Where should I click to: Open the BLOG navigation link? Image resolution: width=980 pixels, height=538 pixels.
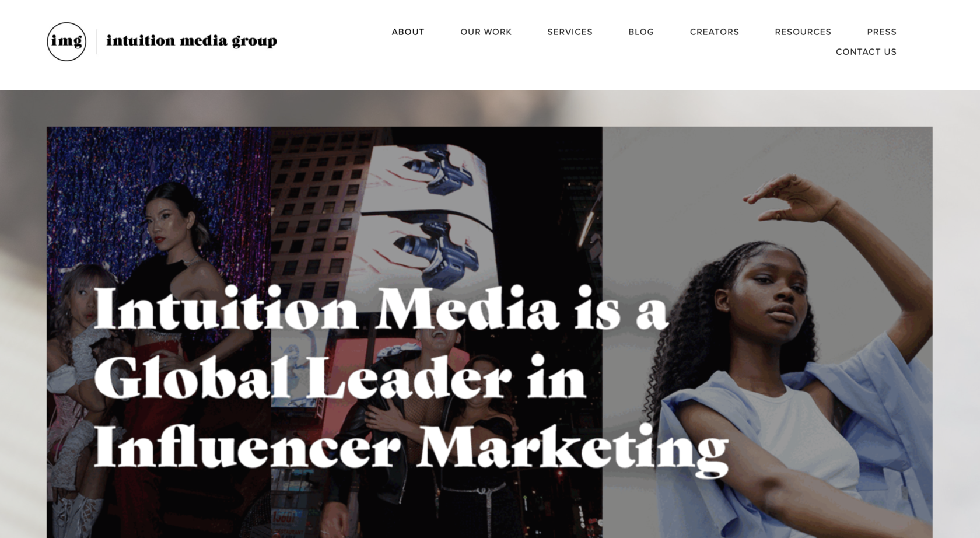click(x=641, y=32)
